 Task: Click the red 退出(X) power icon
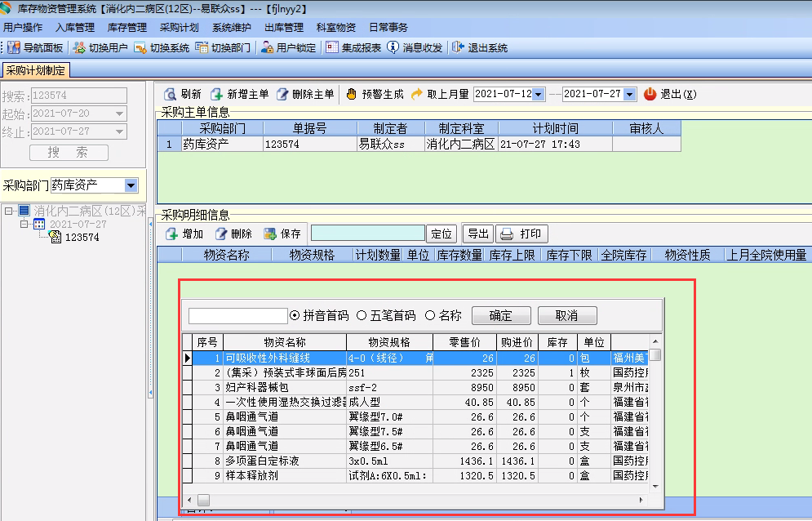650,95
